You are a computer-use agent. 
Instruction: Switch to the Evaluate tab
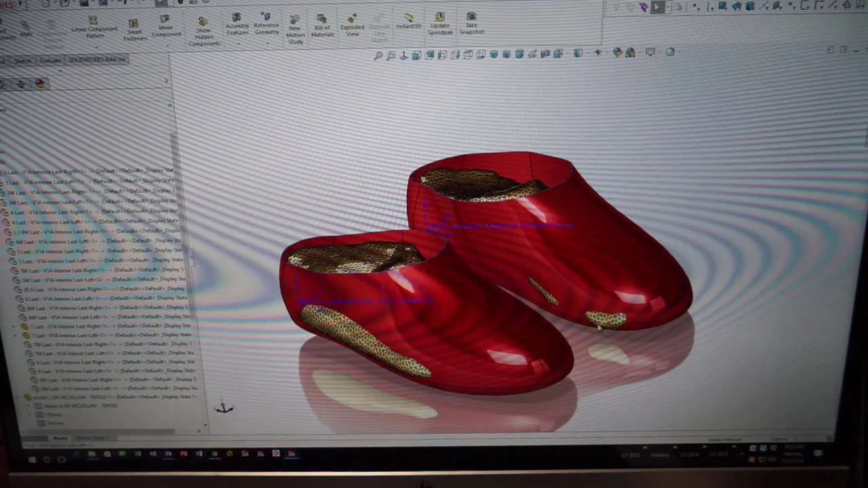click(x=50, y=60)
